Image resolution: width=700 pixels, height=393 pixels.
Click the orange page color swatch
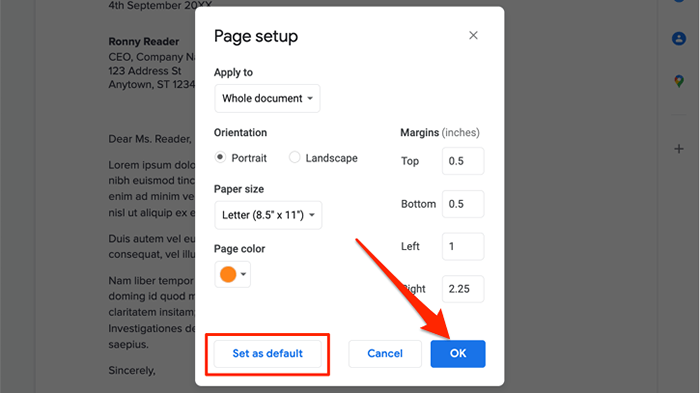click(228, 274)
